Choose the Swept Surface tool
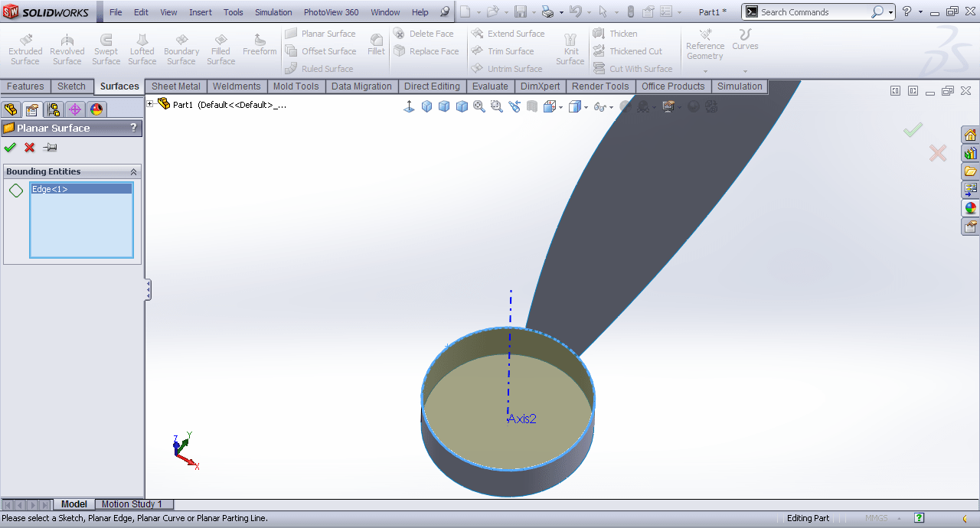 pyautogui.click(x=106, y=50)
